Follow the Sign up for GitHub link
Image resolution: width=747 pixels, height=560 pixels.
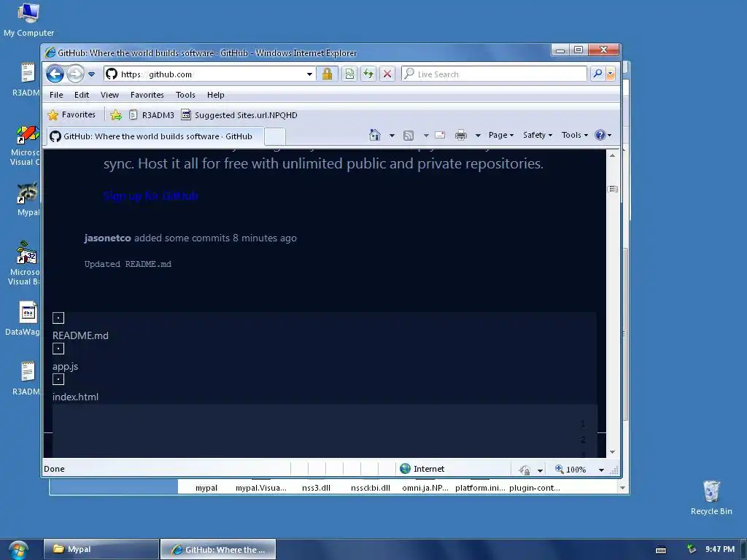(x=150, y=195)
